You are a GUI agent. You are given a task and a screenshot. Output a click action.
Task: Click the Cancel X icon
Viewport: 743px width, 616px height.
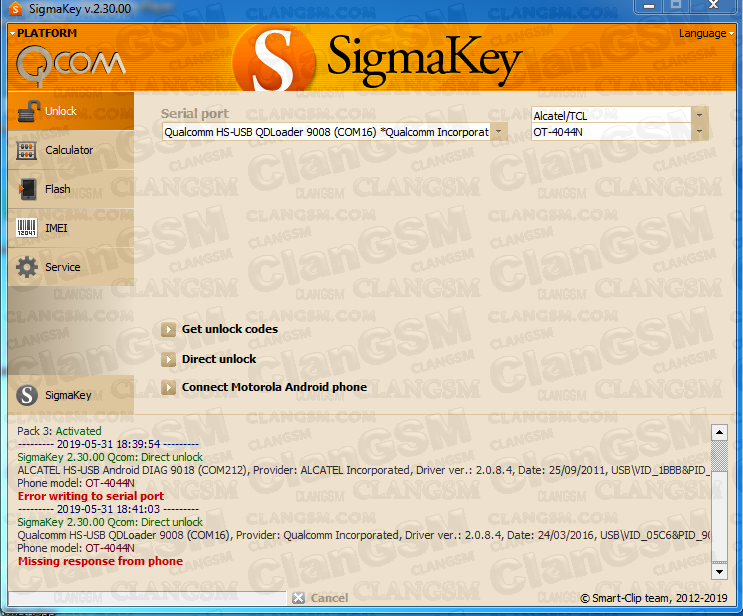click(x=299, y=598)
